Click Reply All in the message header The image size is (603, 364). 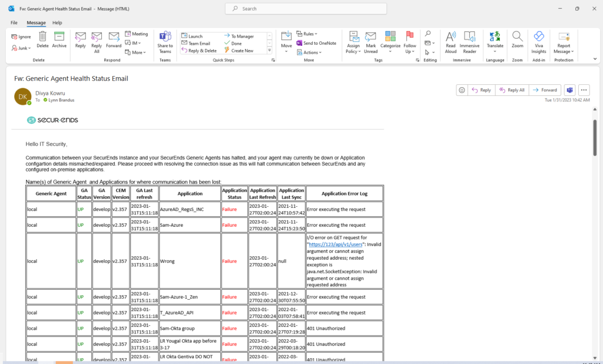tap(512, 90)
